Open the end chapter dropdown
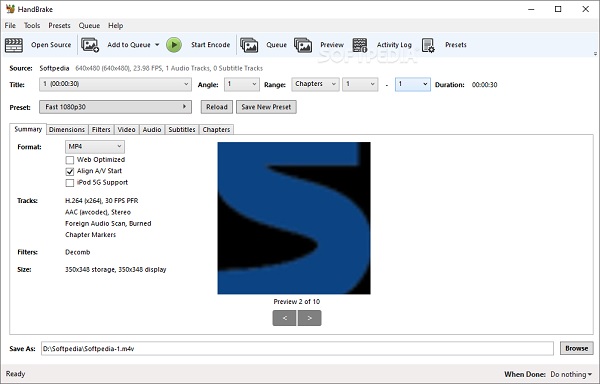The image size is (600, 384). 412,84
